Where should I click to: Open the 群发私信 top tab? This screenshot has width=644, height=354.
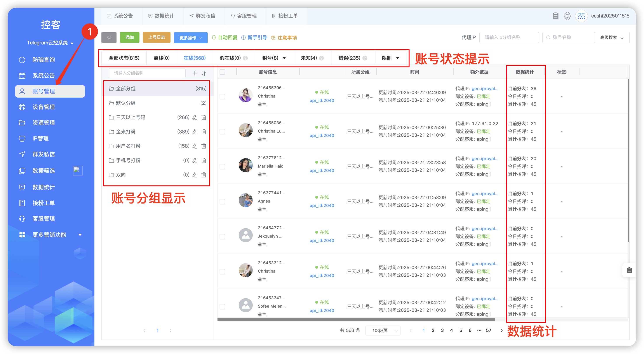[x=203, y=16]
